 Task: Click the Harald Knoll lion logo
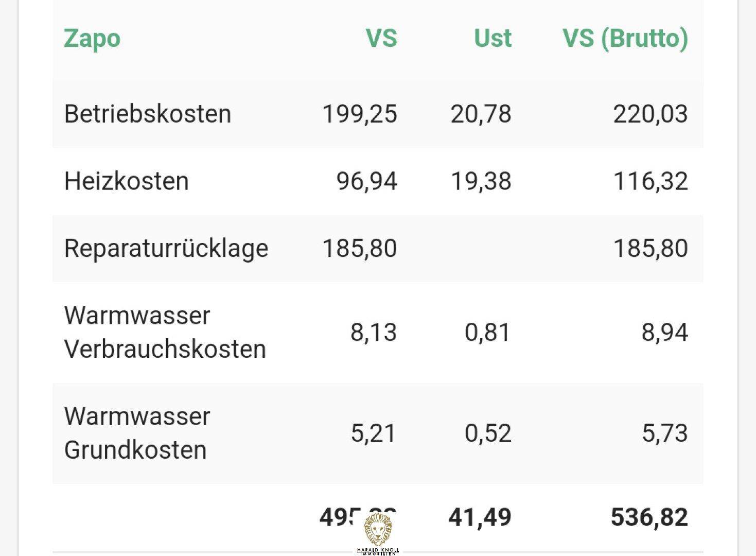click(378, 534)
